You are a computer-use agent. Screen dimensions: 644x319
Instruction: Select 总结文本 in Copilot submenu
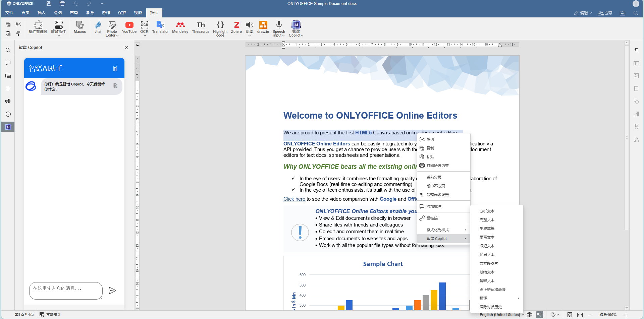click(497, 272)
